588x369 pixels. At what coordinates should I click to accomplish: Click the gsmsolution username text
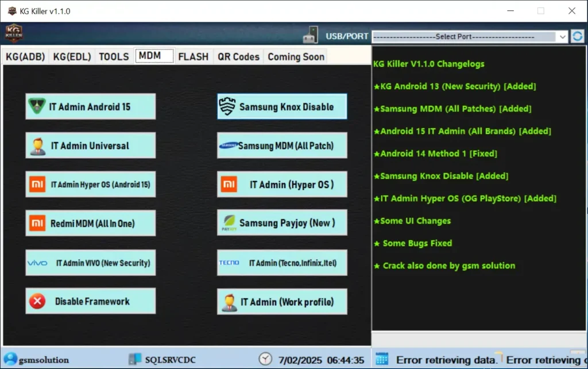pos(44,360)
